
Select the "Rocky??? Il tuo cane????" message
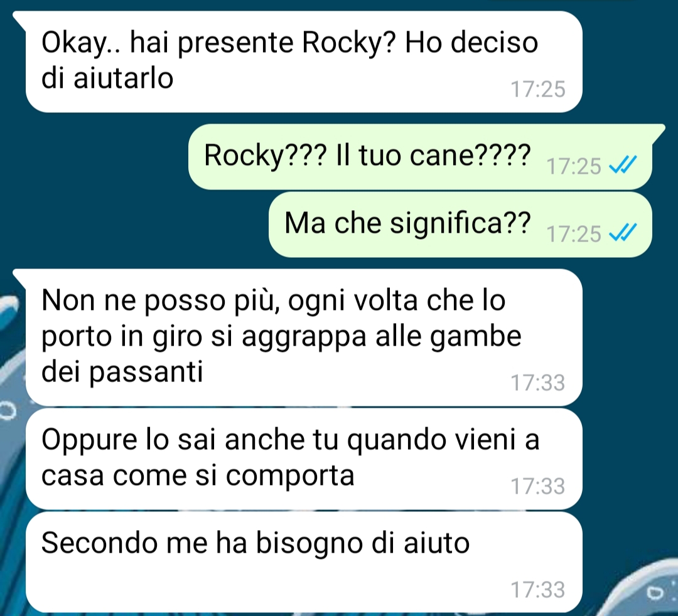(420, 157)
